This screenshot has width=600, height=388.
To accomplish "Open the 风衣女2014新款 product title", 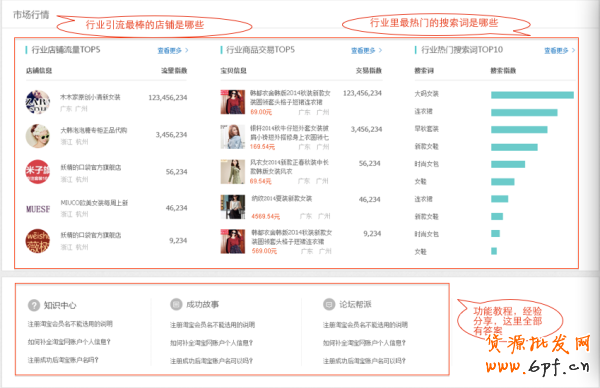I will coord(289,167).
